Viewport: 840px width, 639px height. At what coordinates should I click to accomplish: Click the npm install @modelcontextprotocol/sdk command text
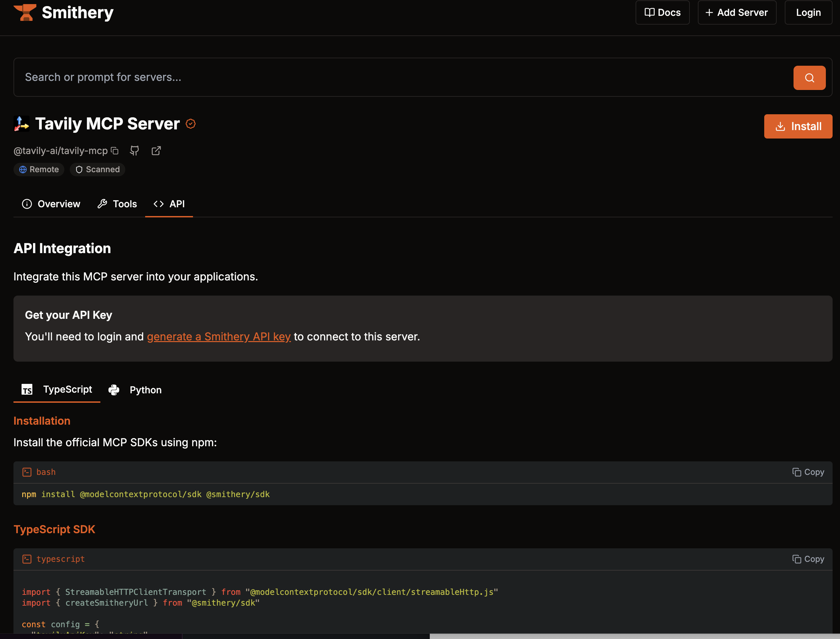146,494
